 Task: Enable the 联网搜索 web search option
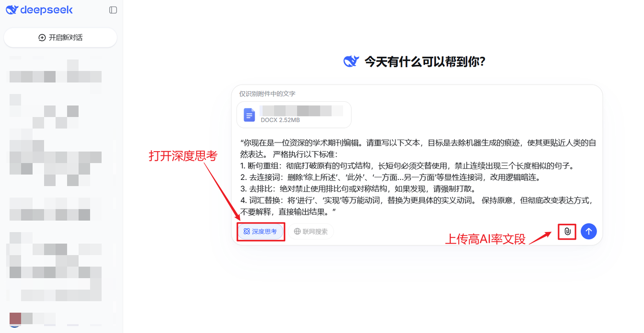tap(311, 231)
